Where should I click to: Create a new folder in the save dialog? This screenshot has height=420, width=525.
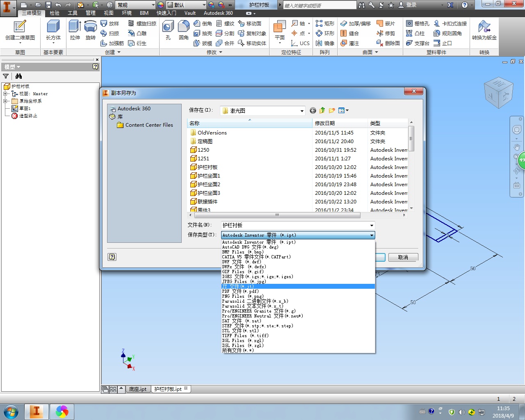[332, 110]
